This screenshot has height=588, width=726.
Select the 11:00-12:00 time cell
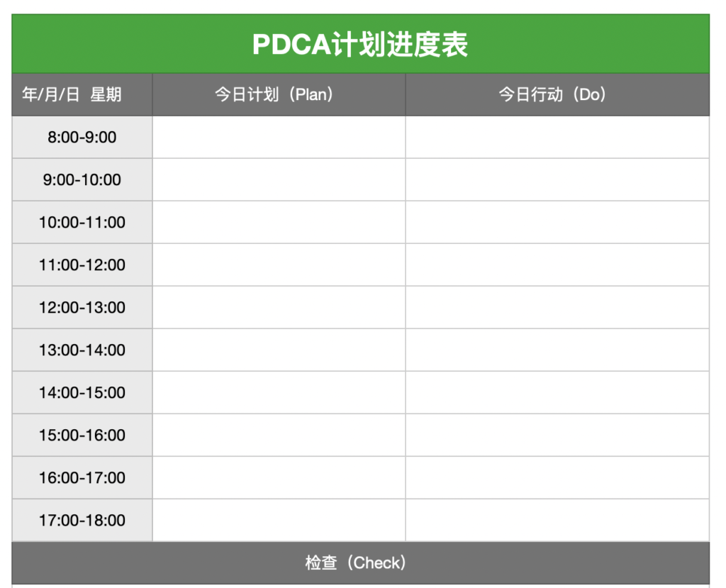82,265
